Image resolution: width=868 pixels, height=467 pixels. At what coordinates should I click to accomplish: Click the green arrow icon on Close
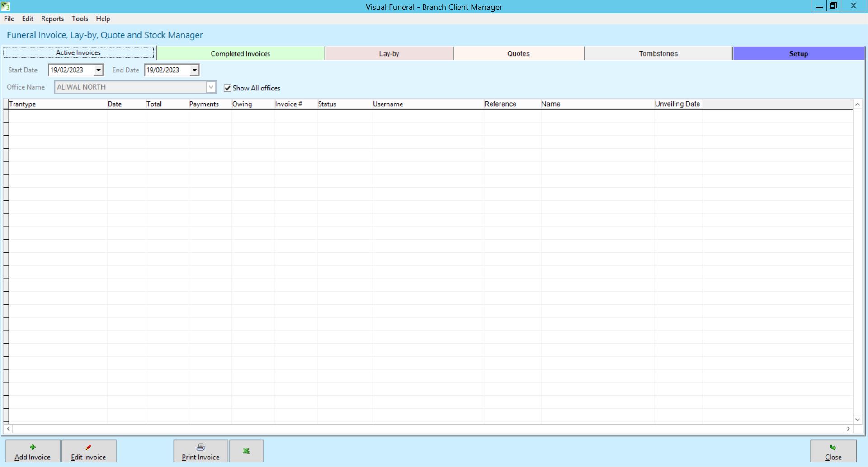833,448
